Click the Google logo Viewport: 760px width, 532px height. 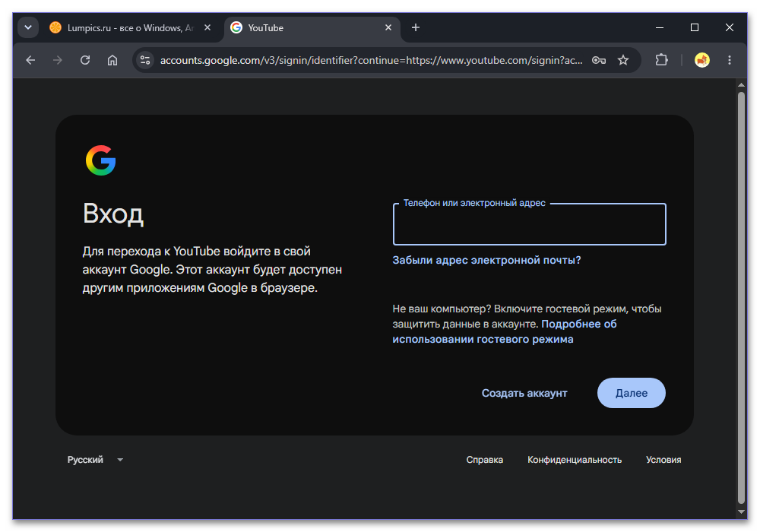coord(101,160)
